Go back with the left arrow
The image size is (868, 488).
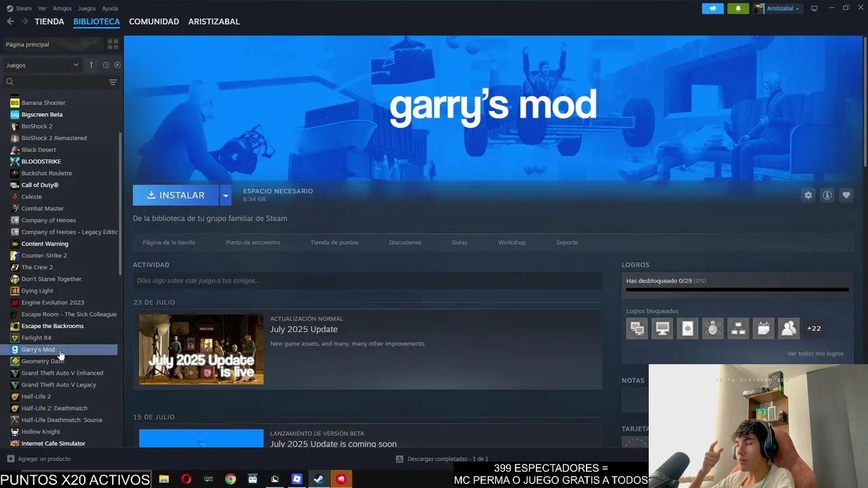[10, 22]
